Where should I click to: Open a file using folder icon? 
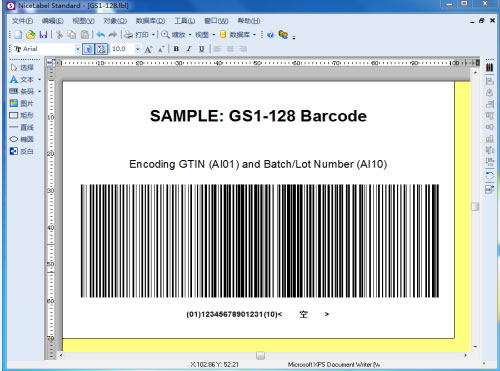[x=31, y=35]
